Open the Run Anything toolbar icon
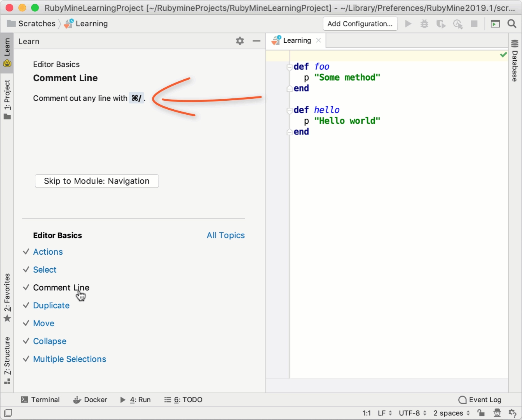Viewport: 522px width, 420px height. (x=495, y=24)
